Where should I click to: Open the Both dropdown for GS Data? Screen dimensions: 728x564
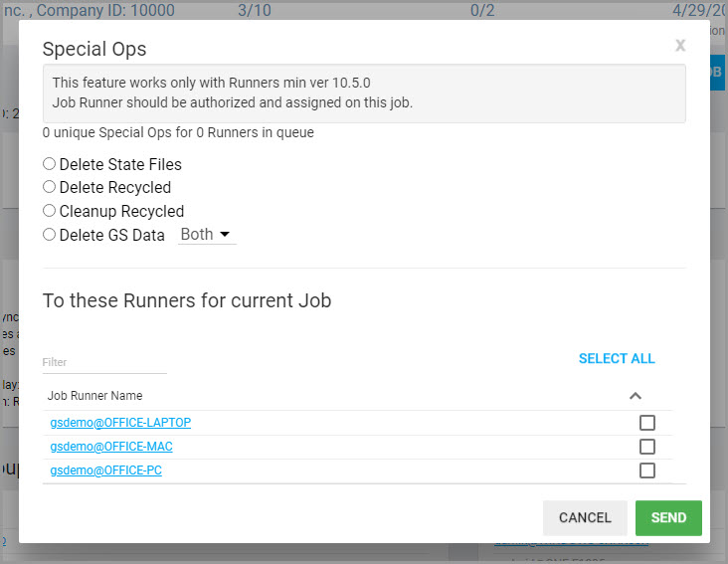(207, 235)
